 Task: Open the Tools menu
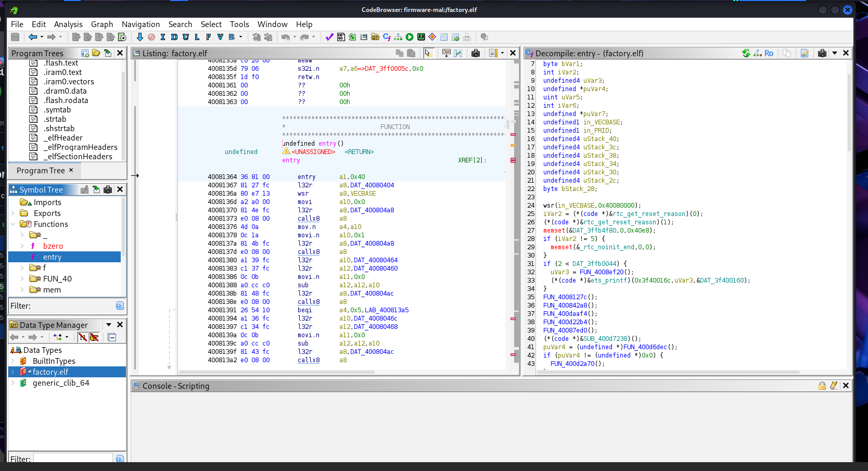point(239,24)
